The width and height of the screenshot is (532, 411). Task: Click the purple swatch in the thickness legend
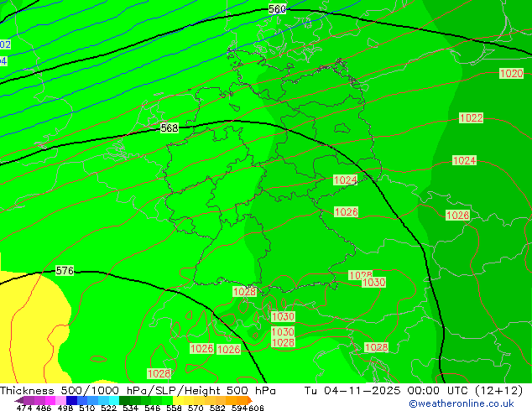point(29,400)
